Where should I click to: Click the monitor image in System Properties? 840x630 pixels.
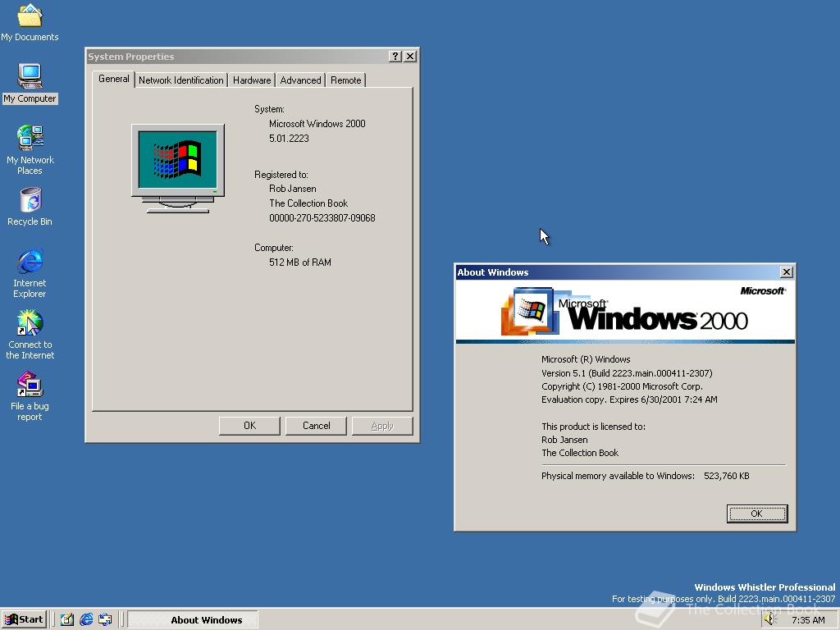[x=178, y=168]
